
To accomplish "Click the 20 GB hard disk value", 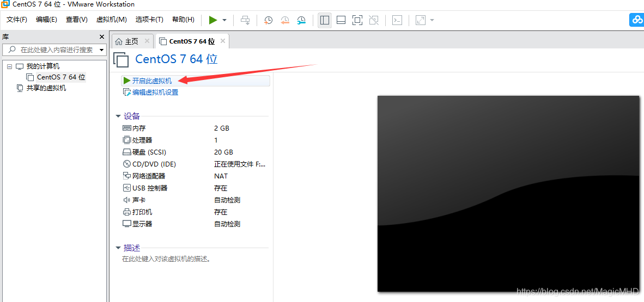I will click(x=224, y=152).
